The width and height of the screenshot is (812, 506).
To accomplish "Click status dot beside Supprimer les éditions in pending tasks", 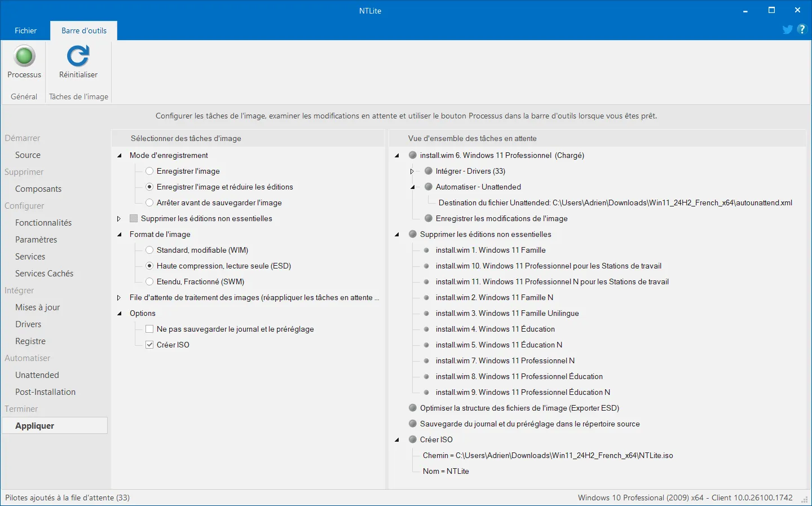I will tap(413, 234).
